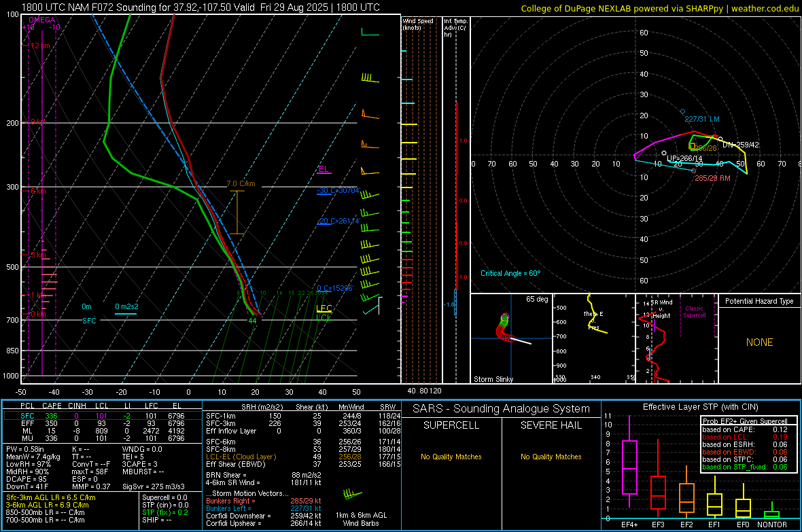802x532 pixels.
Task: Click the maxT = 58F value
Action: 90,471
